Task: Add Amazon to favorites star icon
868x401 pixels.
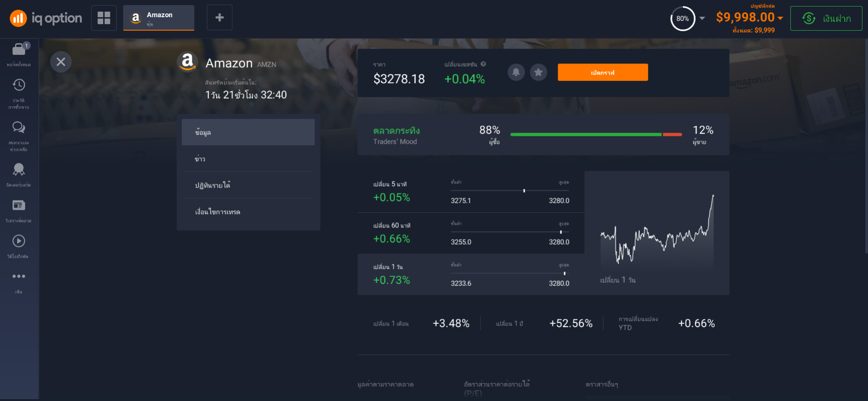Action: (539, 72)
